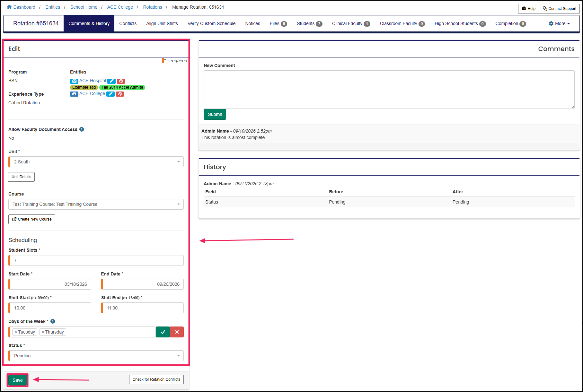Confirm days with the green checkmark button
This screenshot has width=583, height=392.
coord(163,332)
